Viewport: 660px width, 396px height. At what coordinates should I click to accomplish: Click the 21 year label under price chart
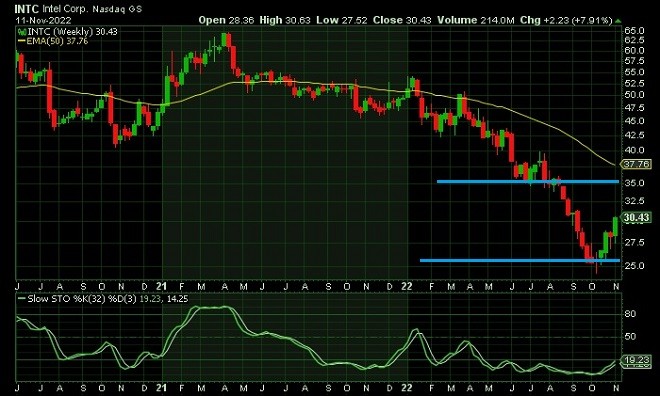tap(162, 287)
